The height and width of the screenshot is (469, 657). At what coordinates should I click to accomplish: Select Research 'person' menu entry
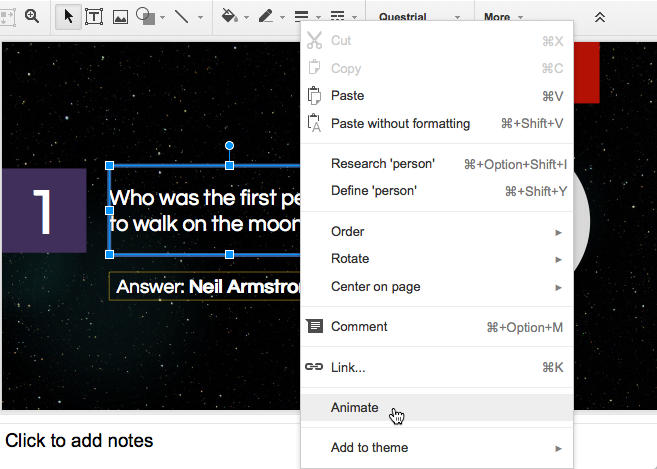pos(437,163)
